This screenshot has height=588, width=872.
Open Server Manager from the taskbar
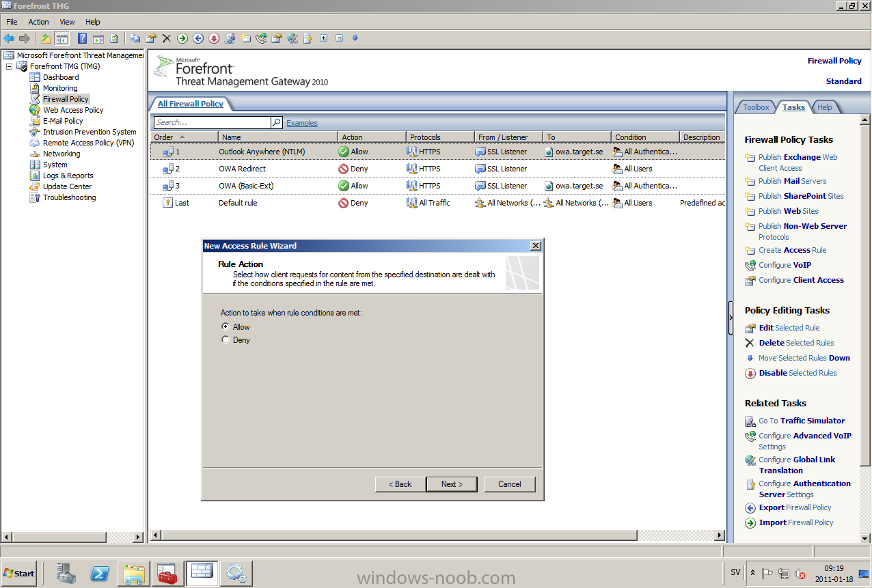point(66,573)
